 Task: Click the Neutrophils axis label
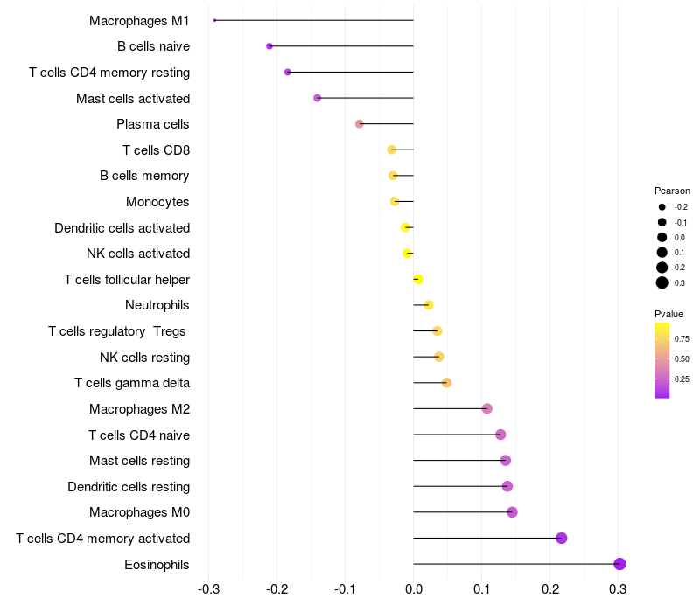[157, 305]
